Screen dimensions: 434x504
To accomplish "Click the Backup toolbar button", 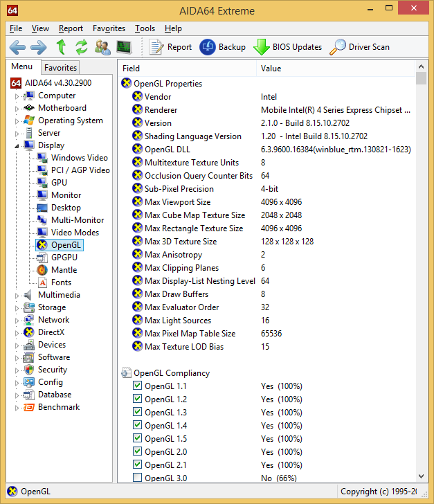I will (x=222, y=47).
